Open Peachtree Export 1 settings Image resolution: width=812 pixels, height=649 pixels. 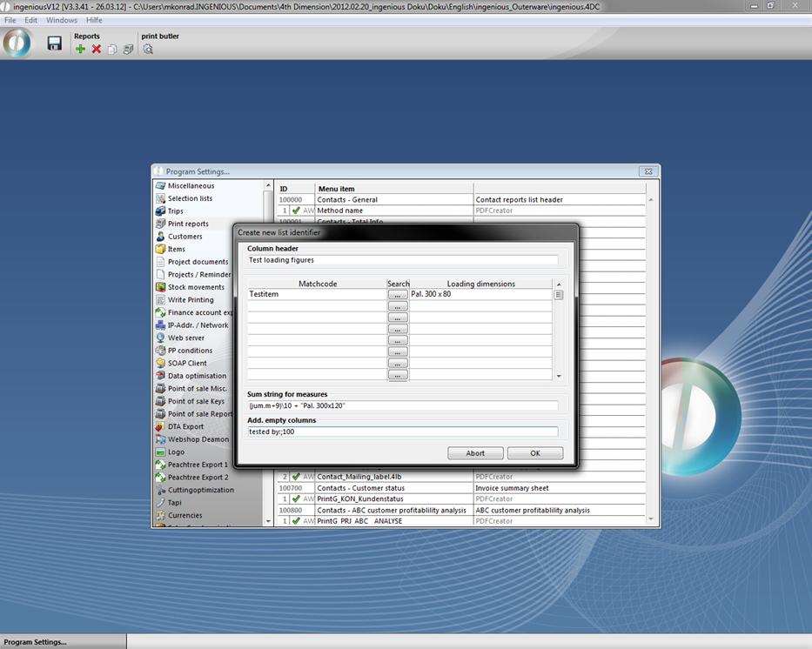[198, 465]
